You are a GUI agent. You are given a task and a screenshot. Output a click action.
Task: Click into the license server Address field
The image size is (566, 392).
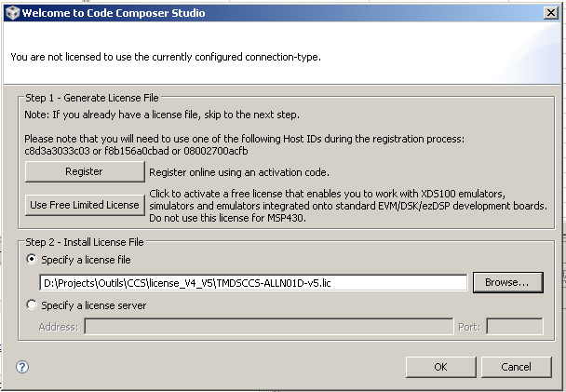coord(268,326)
